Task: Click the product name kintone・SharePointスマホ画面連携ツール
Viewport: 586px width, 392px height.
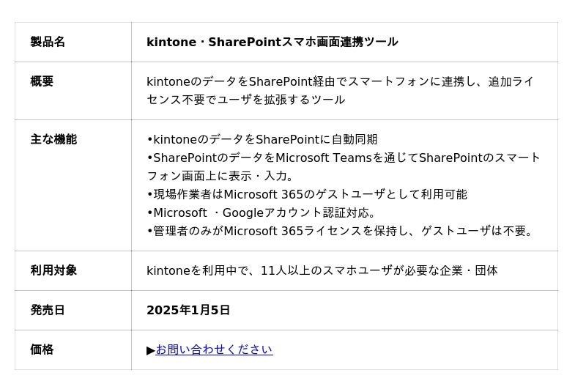Action: tap(272, 42)
